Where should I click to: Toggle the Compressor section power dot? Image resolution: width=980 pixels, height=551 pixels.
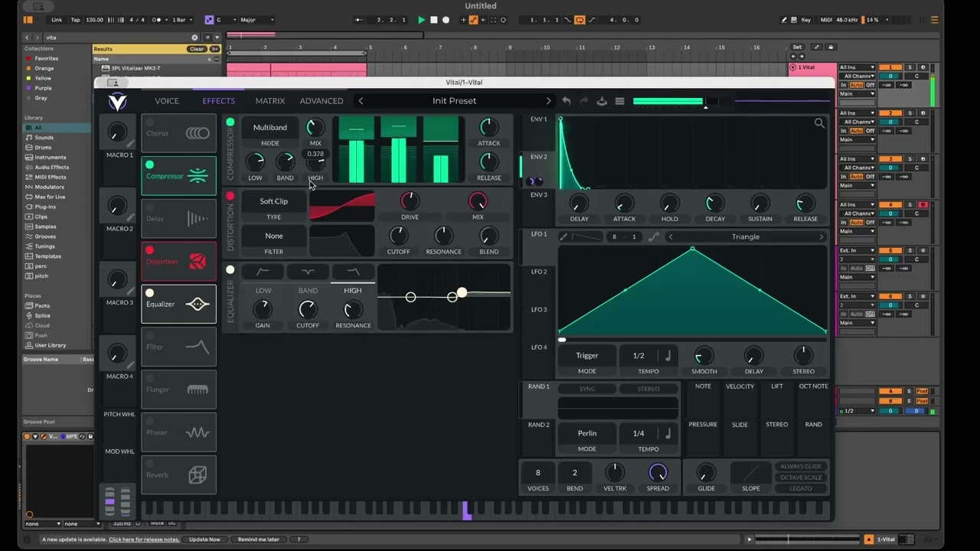[230, 122]
